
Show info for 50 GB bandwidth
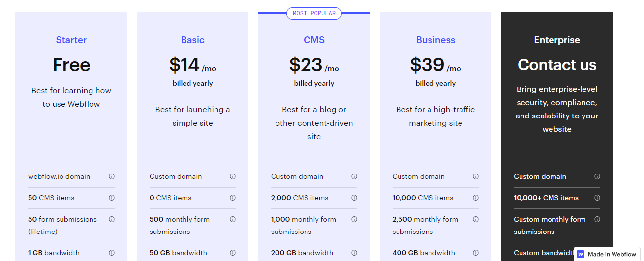[x=233, y=253]
